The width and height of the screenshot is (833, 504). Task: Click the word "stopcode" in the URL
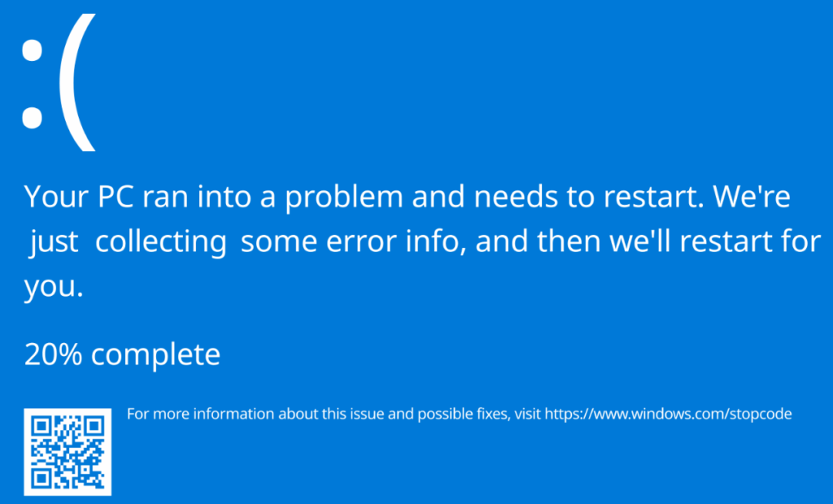point(762,415)
